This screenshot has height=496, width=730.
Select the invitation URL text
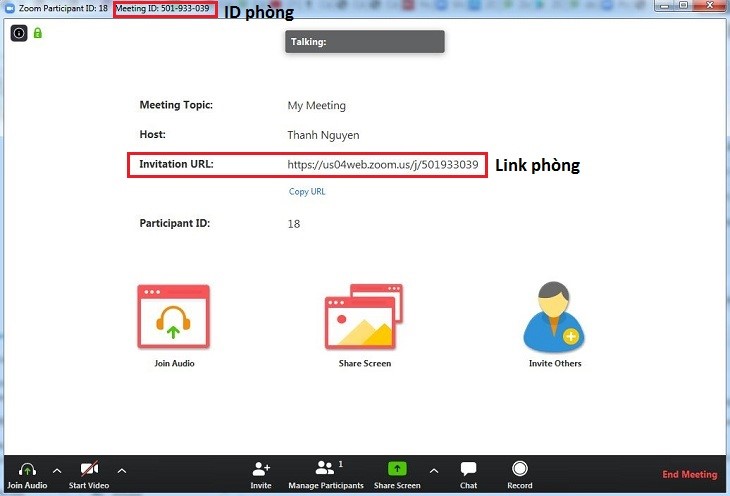click(382, 164)
